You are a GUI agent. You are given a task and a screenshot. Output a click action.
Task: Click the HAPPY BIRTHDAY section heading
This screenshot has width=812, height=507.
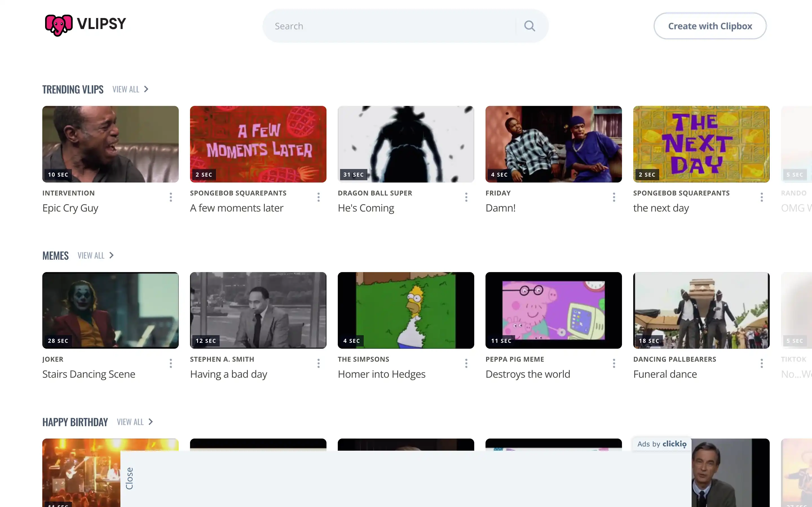[75, 421]
